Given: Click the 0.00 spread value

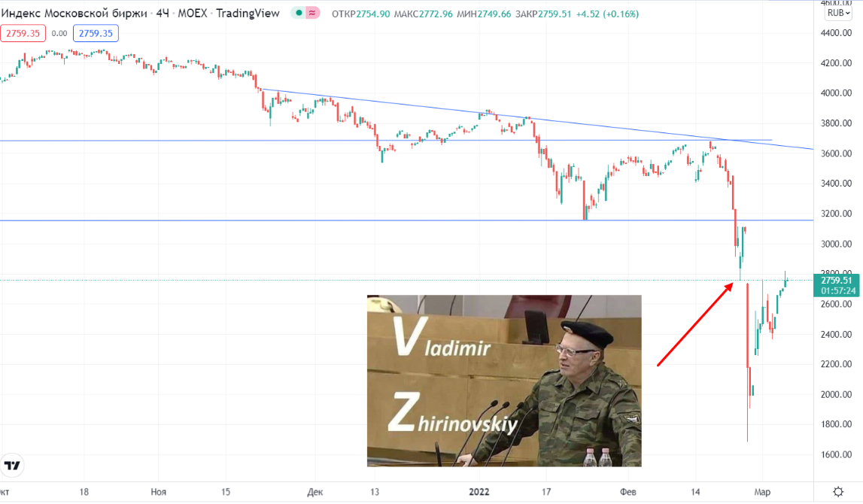Looking at the screenshot, I should [59, 34].
